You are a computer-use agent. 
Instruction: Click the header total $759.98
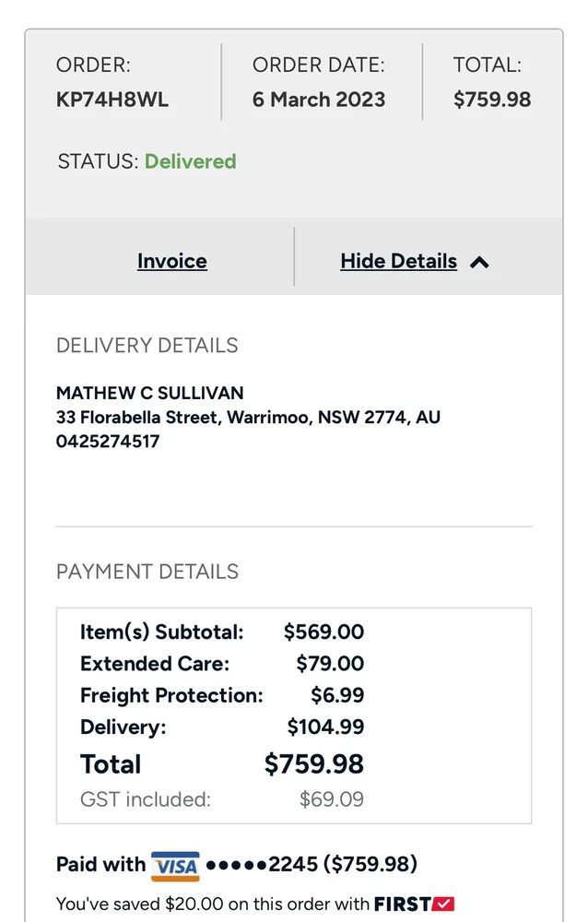tap(492, 100)
